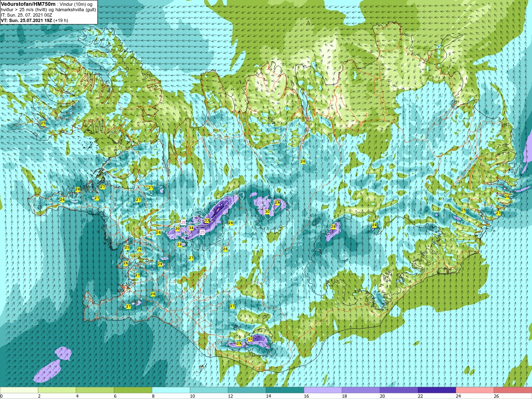Image resolution: width=532 pixels, height=399 pixels.
Task: Click the legend scale label '12'
Action: [x=230, y=396]
